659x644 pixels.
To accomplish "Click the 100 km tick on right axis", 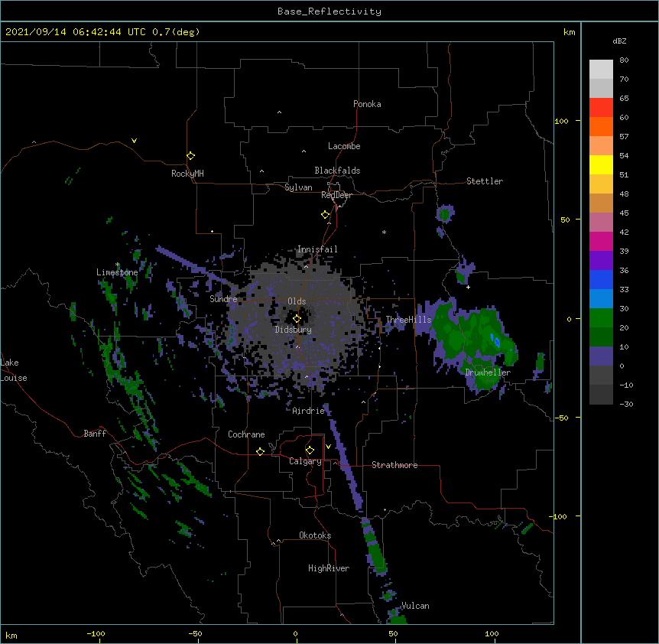I will [561, 121].
